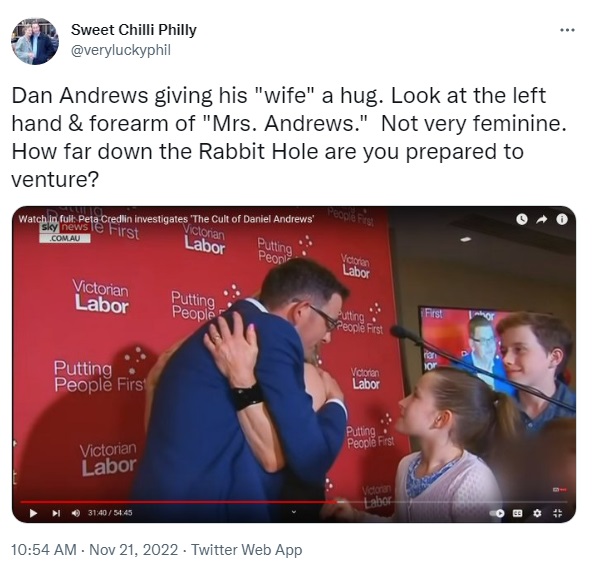
Task: Turn on subtitles/closed captions
Action: point(517,513)
